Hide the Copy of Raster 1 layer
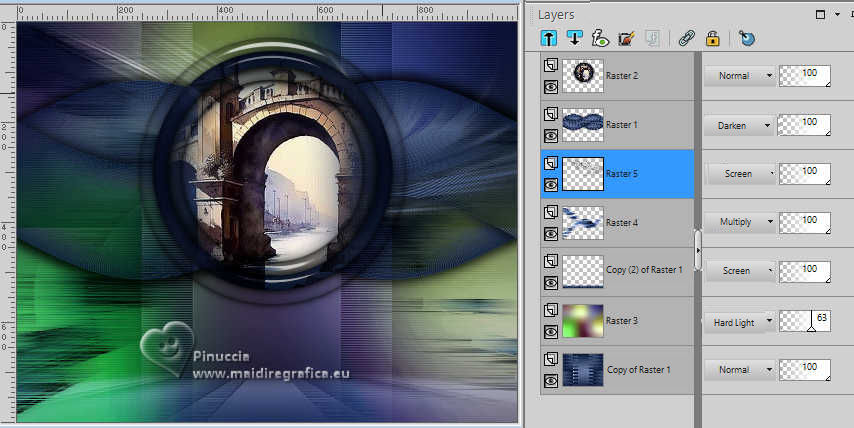Screen dimensions: 854x428 coord(551,381)
